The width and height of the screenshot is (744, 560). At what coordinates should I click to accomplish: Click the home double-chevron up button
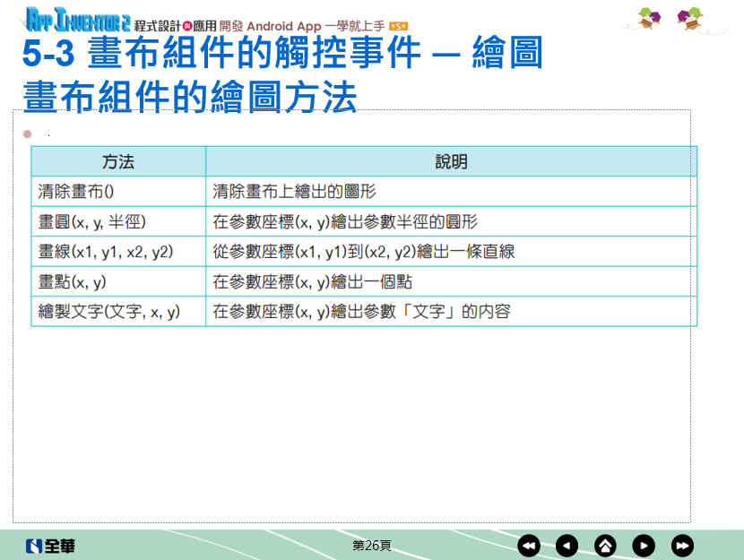[x=606, y=545]
